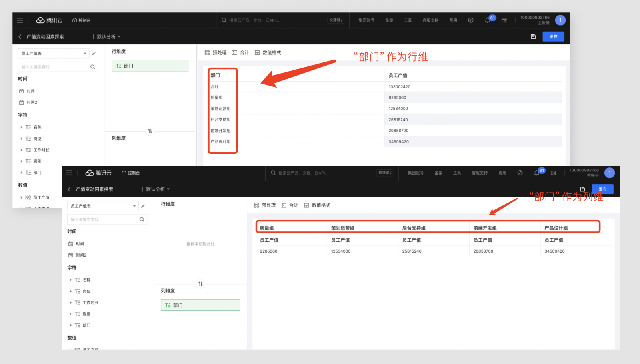Click field search magnifier in back window

92,67
